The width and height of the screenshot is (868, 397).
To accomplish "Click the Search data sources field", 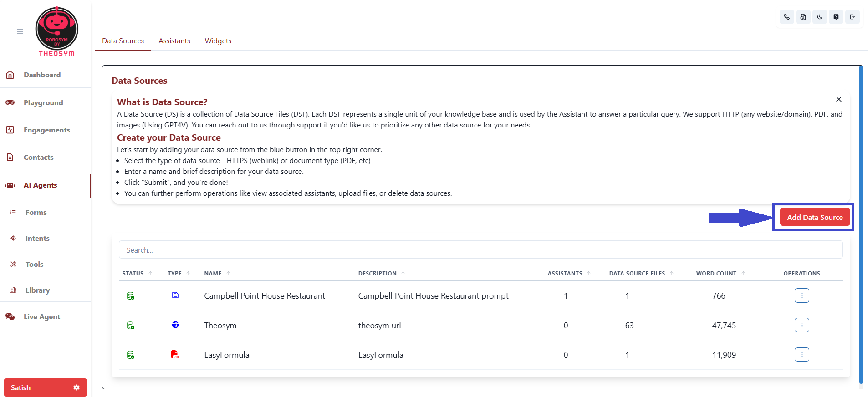I will pyautogui.click(x=480, y=250).
